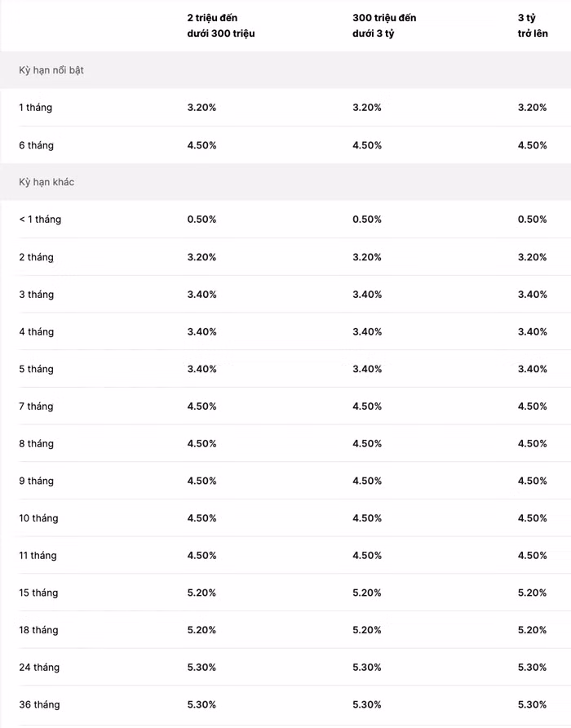Select the "< 1 tháng" row label
571x728 pixels.
click(x=40, y=220)
